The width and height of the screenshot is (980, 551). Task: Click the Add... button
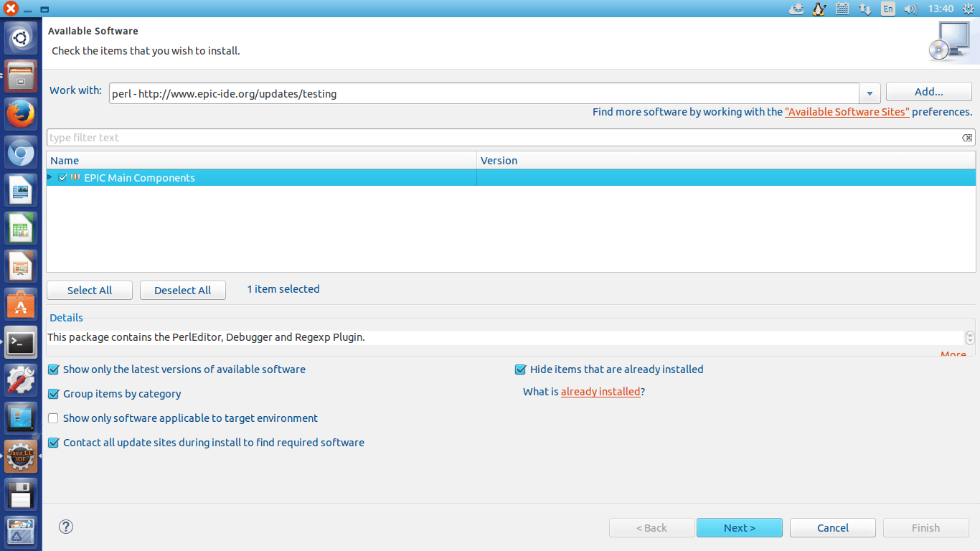[928, 91]
